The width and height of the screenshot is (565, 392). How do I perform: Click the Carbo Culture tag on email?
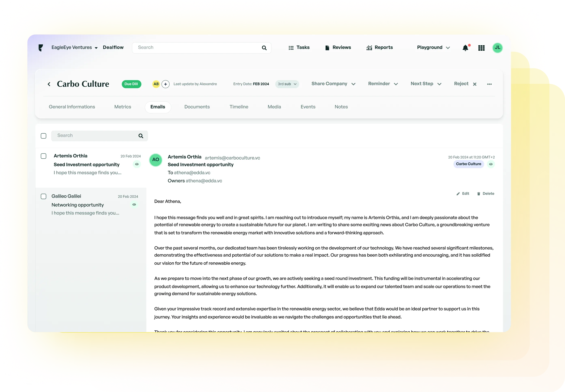pyautogui.click(x=468, y=164)
